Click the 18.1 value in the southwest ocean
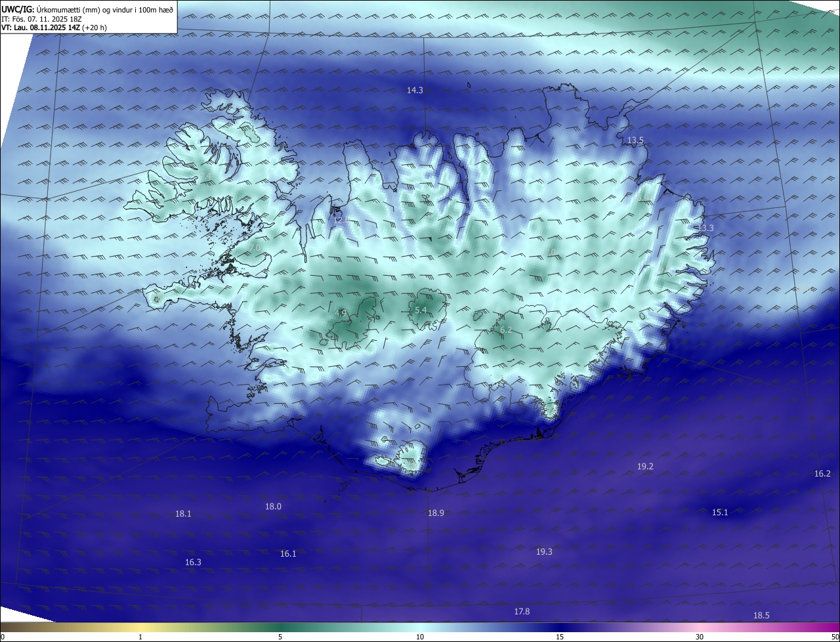Image resolution: width=840 pixels, height=642 pixels. pos(183,514)
